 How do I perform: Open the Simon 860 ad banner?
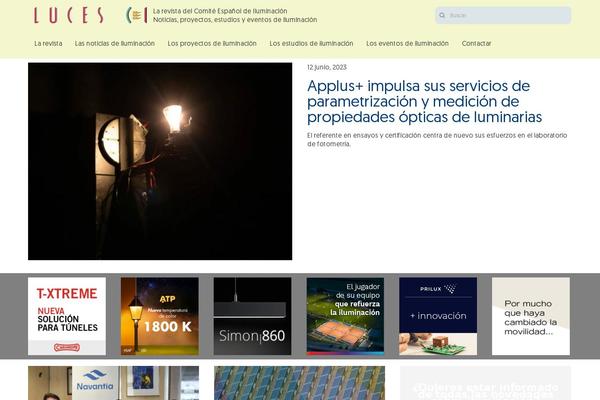pos(253,316)
